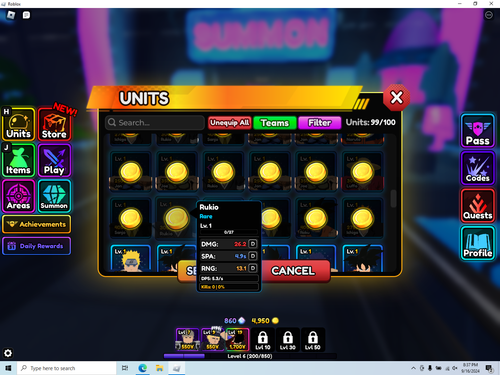
Task: Click the locked Lvl 30 unit slot
Action: [288, 340]
